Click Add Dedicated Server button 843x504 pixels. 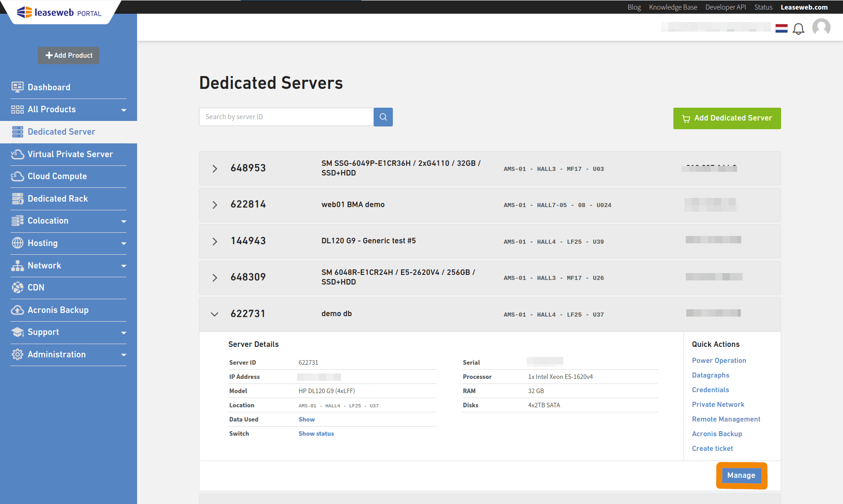(727, 118)
